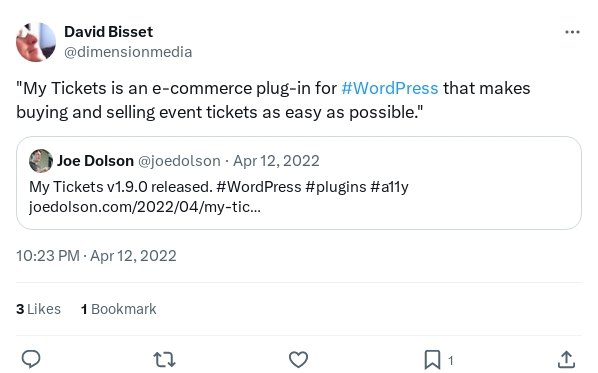Screen dimensions: 598x373
Task: Click David Bisset's profile avatar
Action: point(36,42)
